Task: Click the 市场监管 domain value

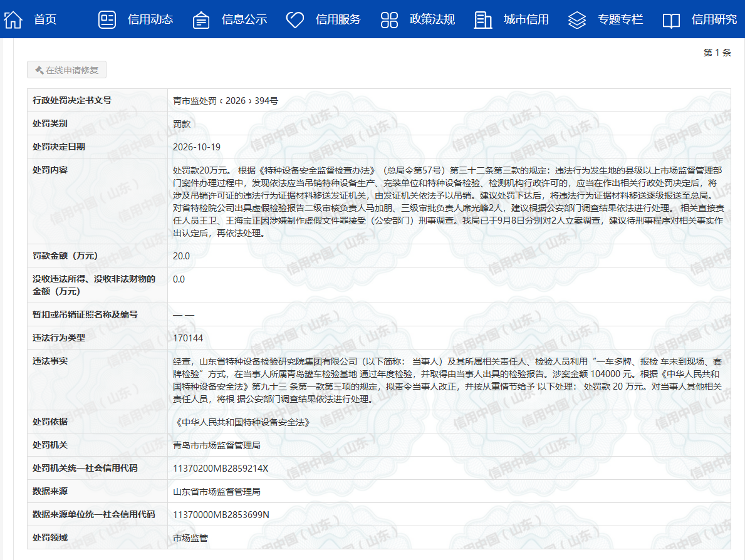Action: pyautogui.click(x=190, y=538)
